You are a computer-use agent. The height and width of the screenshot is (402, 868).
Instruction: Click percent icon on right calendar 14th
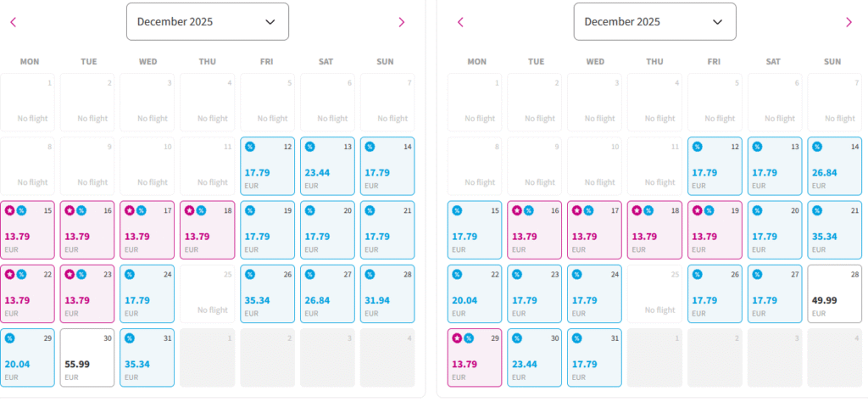tap(817, 147)
